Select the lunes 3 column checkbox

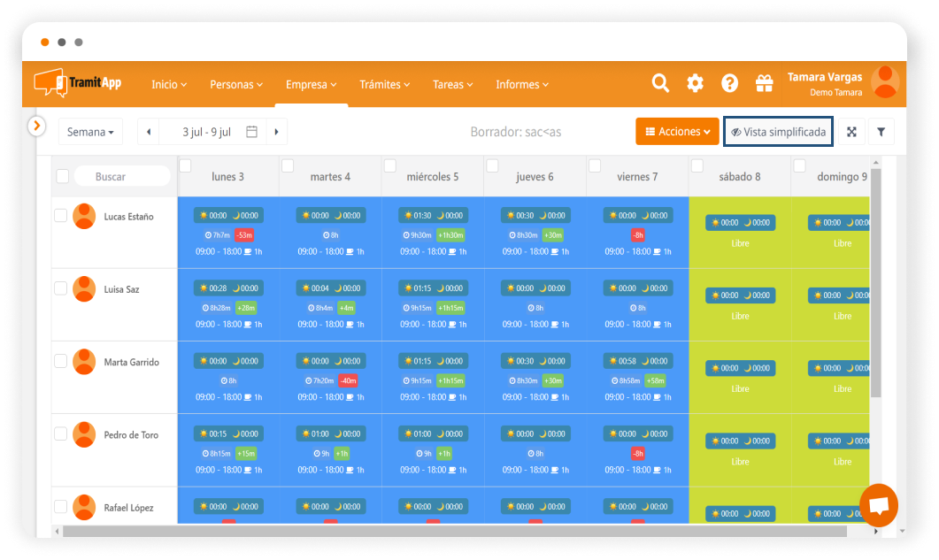point(186,165)
